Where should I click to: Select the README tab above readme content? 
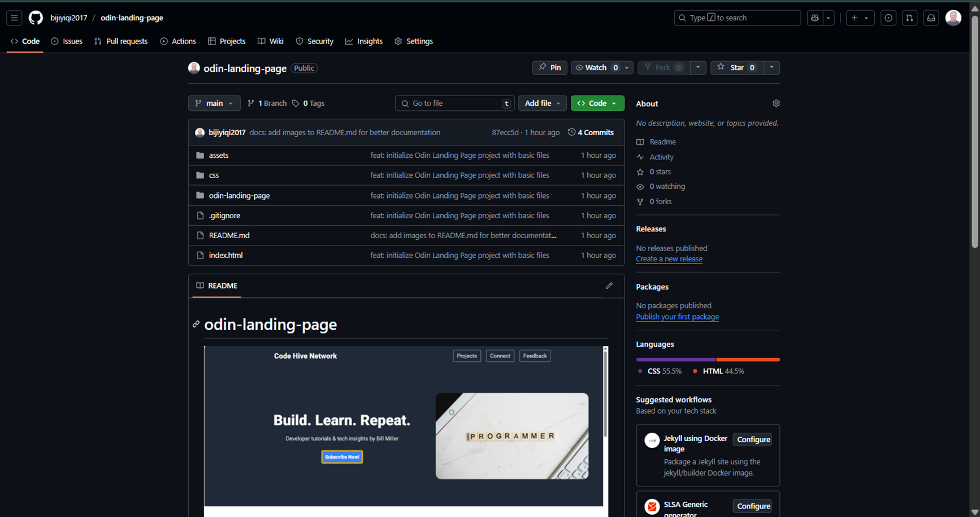[x=217, y=286]
